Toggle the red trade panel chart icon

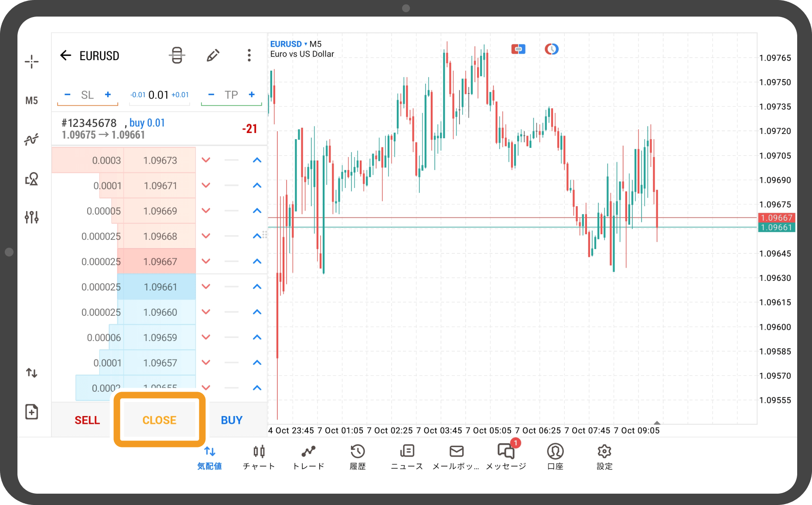click(x=518, y=49)
